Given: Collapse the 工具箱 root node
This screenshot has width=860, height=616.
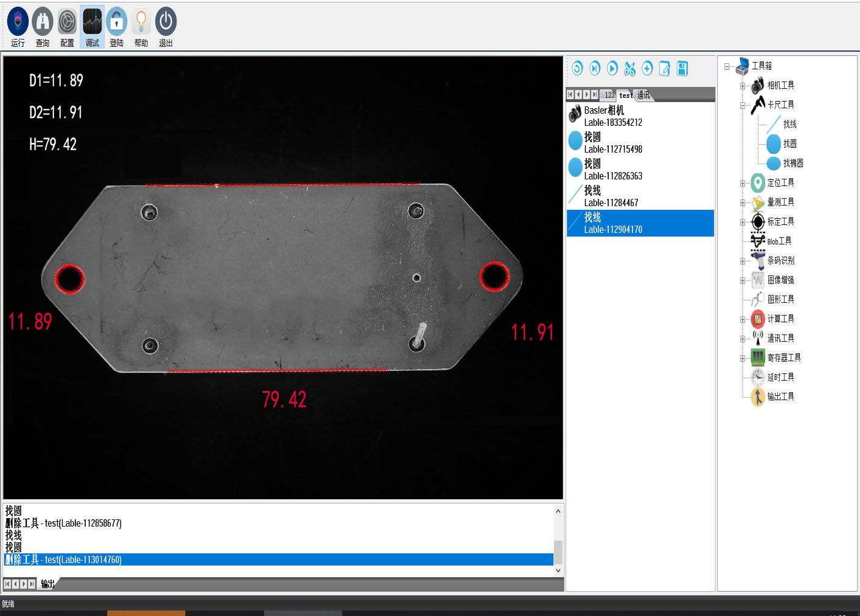Looking at the screenshot, I should pos(727,66).
